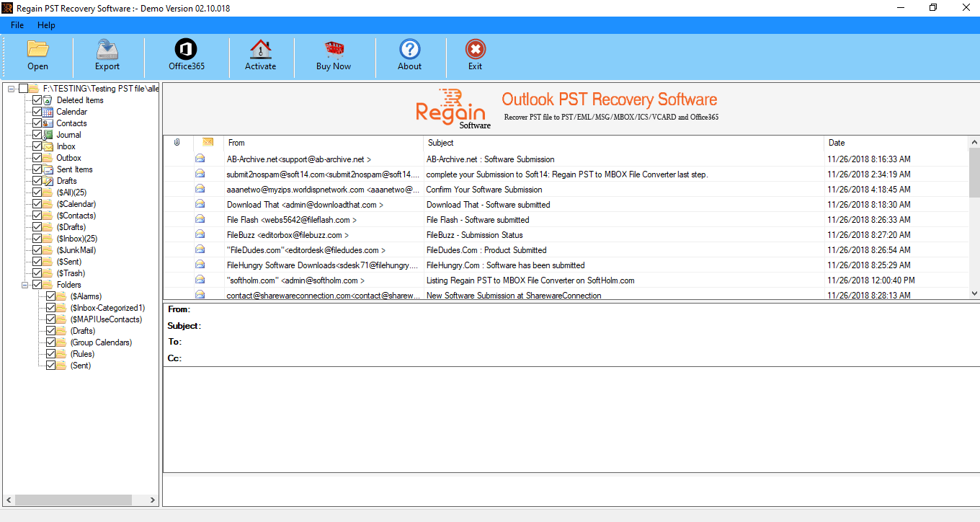The height and width of the screenshot is (522, 980).
Task: Select the ($MAPIUseContacts) folder
Action: [106, 319]
